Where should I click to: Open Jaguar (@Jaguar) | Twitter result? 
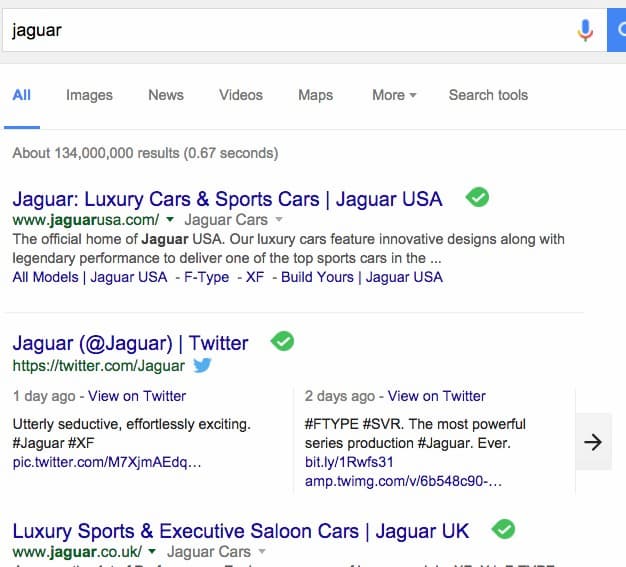pyautogui.click(x=131, y=343)
